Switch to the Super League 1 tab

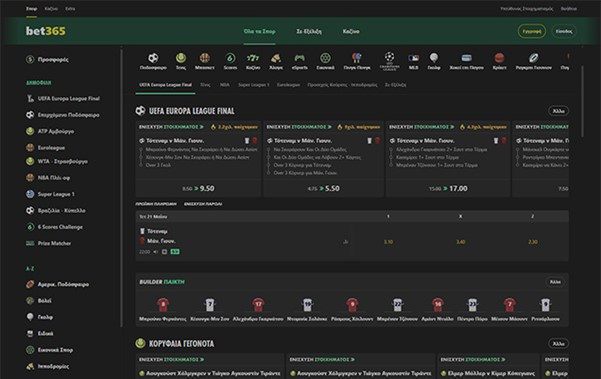tap(254, 85)
